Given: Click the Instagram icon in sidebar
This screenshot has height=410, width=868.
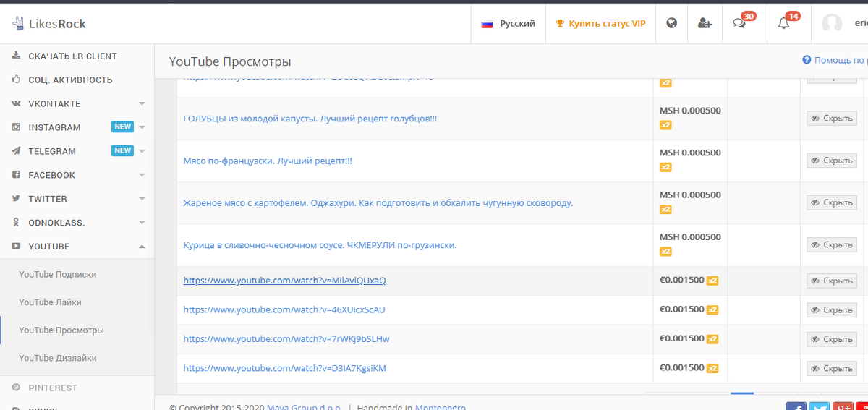Looking at the screenshot, I should [x=16, y=127].
